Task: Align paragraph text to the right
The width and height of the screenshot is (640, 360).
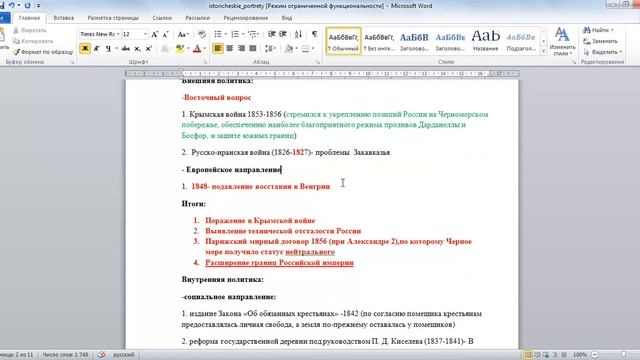Action: [241, 49]
